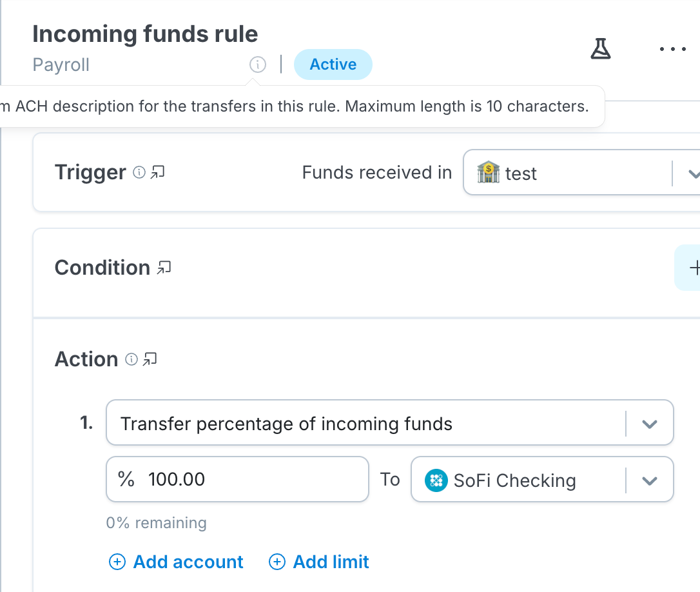Click the Active status badge
The image size is (700, 592).
(x=333, y=64)
